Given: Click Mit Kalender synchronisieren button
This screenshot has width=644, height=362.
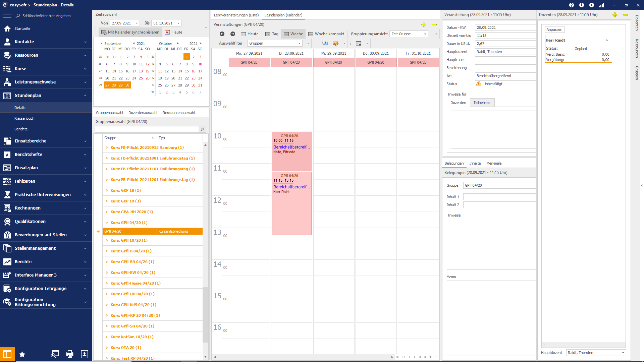Looking at the screenshot, I should [130, 32].
